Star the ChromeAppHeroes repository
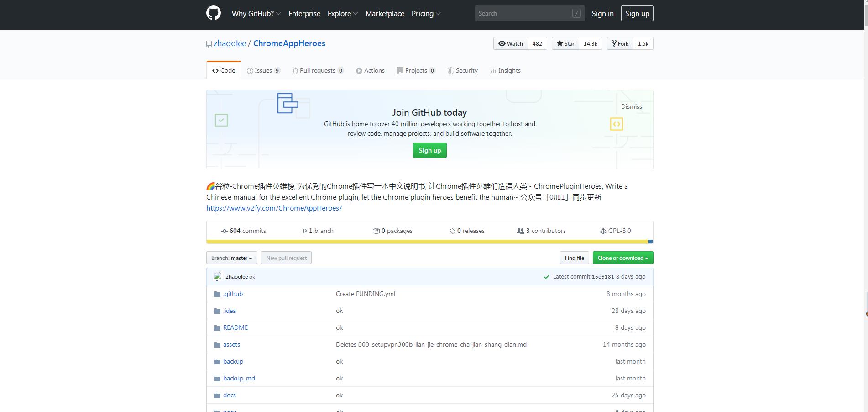This screenshot has height=412, width=868. pos(565,43)
